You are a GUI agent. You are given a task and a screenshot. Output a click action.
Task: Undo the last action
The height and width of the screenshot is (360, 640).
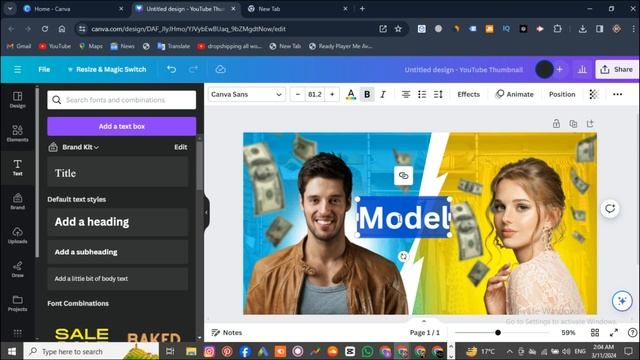click(x=171, y=69)
